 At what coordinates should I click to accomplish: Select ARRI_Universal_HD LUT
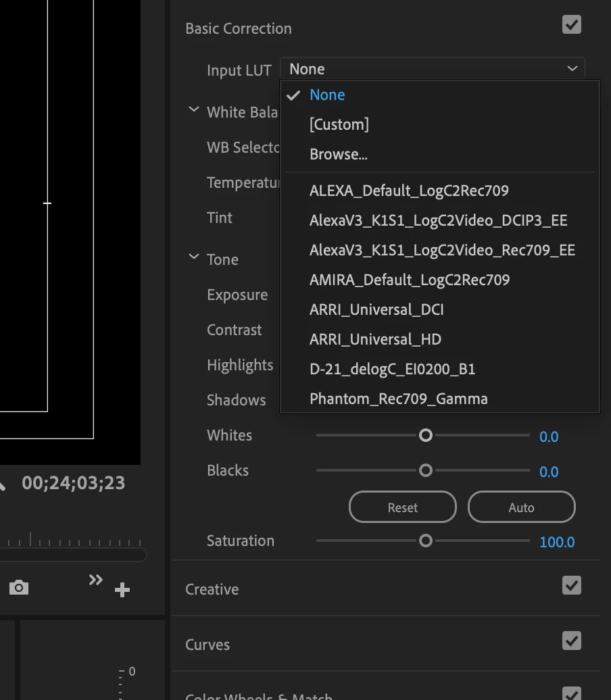440,339
